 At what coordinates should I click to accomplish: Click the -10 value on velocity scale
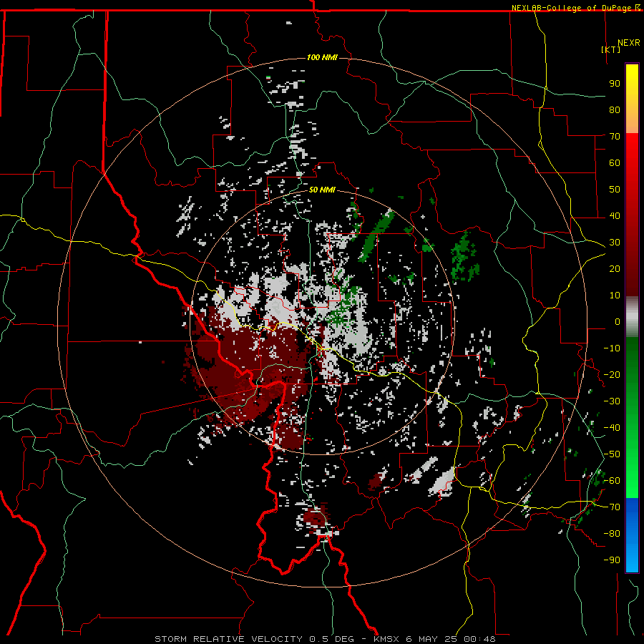(x=612, y=348)
